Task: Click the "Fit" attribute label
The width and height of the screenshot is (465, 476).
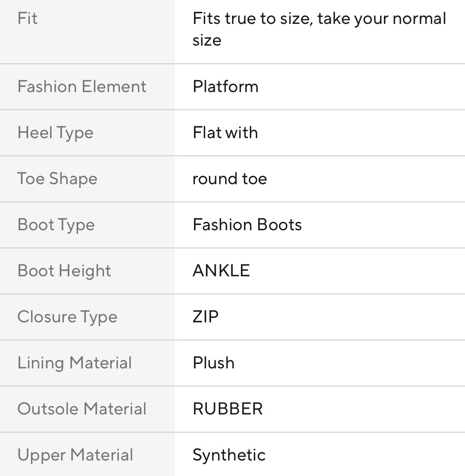Action: 27,19
